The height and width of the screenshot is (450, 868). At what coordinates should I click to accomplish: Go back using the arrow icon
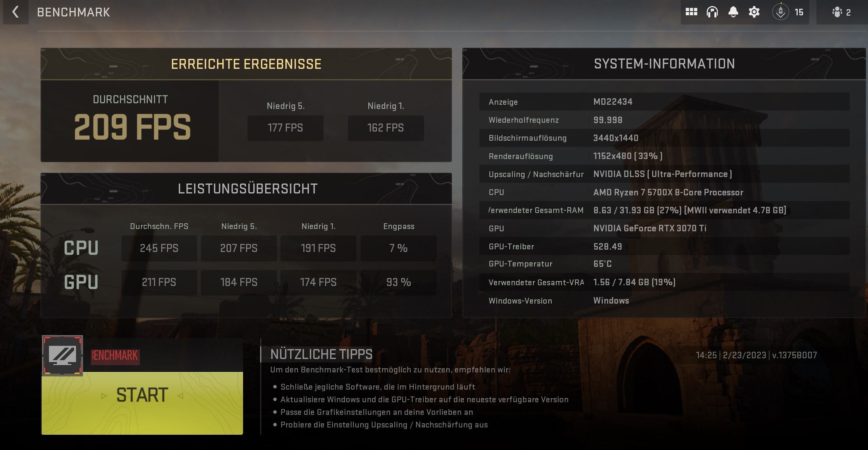[x=15, y=12]
